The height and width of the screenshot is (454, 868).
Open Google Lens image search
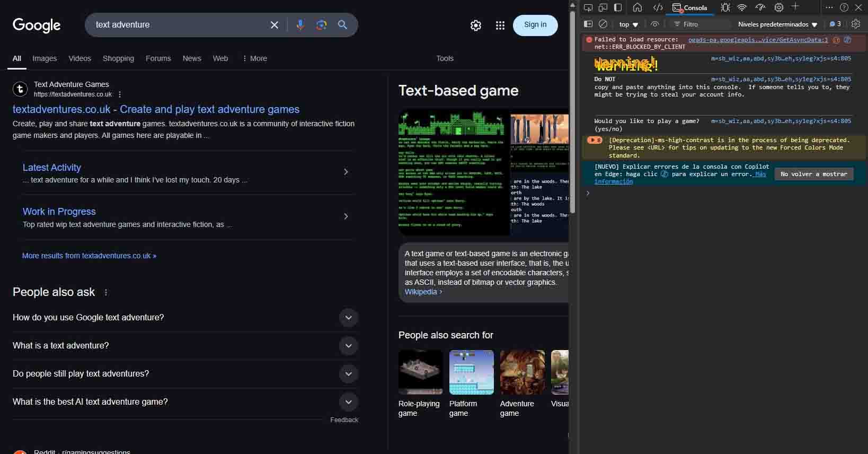[321, 25]
